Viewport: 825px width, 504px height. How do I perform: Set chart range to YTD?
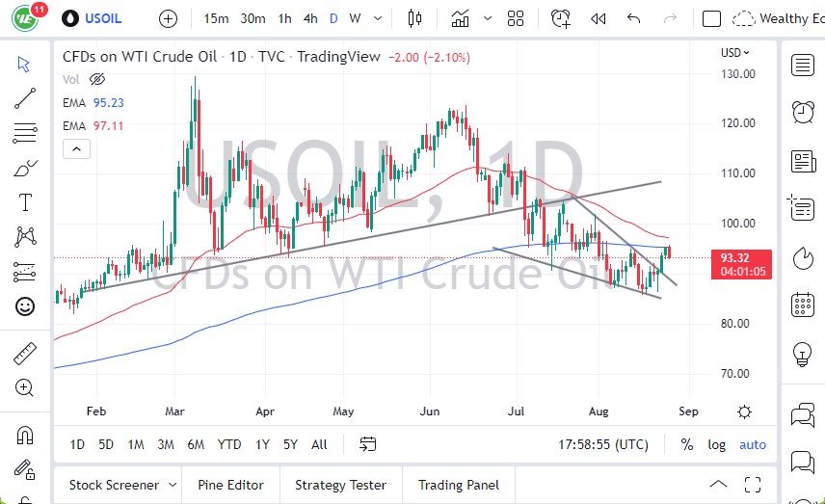click(229, 444)
